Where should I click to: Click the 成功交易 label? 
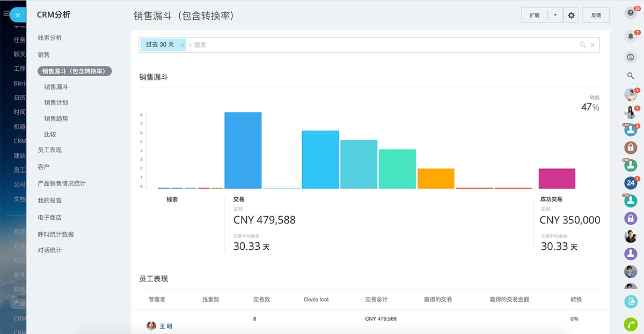551,199
